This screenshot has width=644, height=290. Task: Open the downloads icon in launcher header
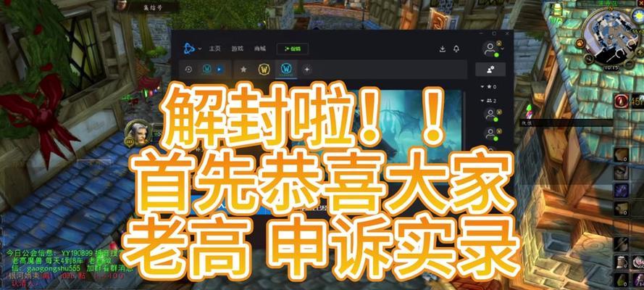[443, 49]
